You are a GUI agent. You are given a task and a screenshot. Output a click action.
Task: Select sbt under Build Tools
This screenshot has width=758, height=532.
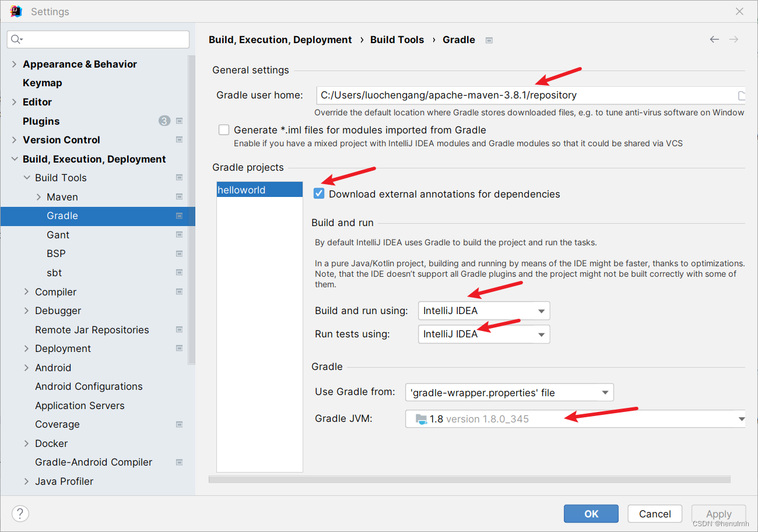(x=54, y=273)
